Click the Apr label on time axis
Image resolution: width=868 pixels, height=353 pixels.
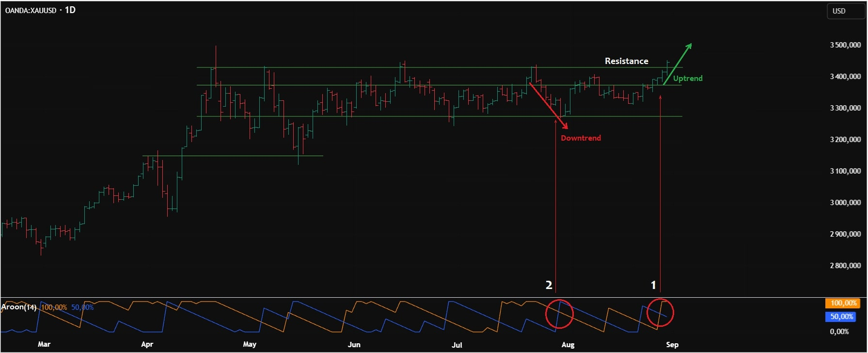tap(147, 344)
